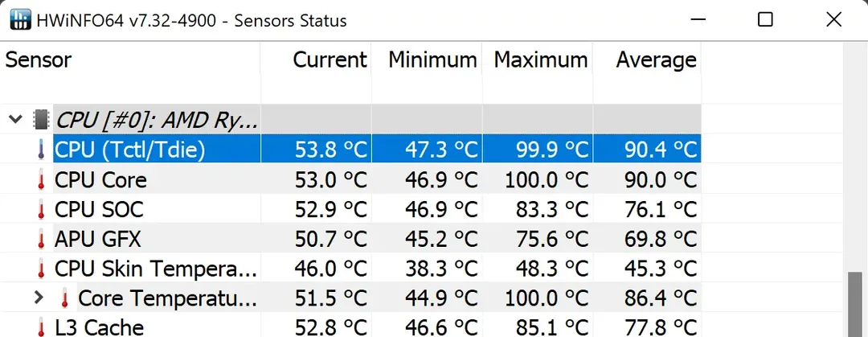Click thermometer icon beside CPU (Tctl/Tdie)
868x337 pixels.
[41, 150]
